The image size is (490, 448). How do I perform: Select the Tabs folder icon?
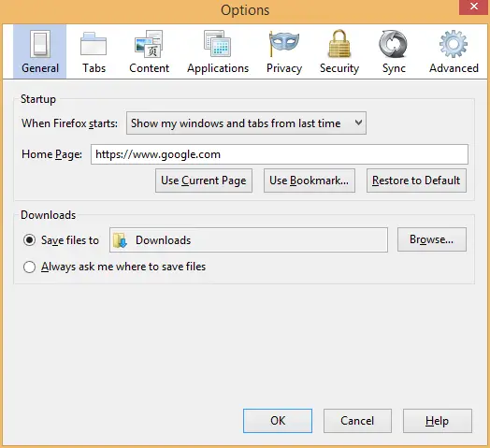tap(94, 44)
